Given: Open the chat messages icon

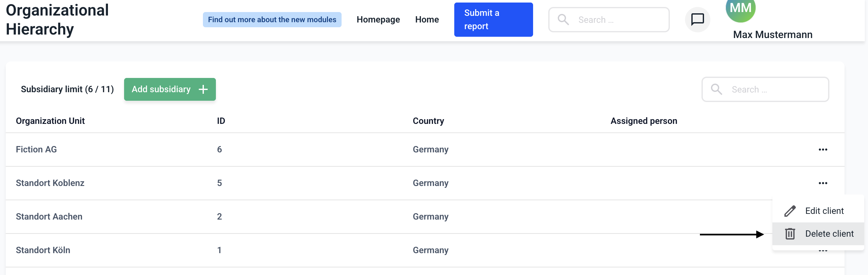Looking at the screenshot, I should pos(697,20).
